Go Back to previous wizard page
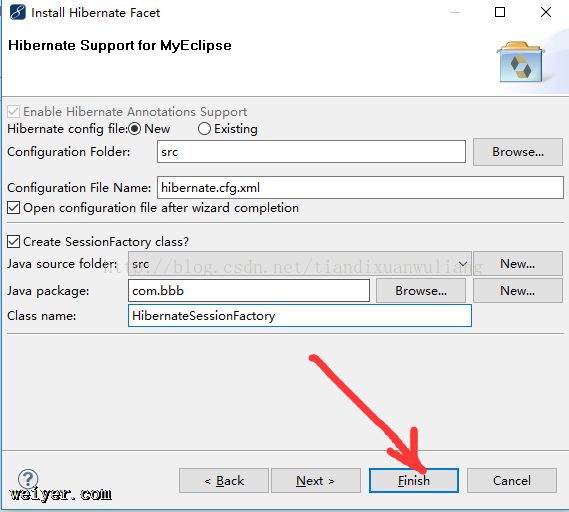This screenshot has width=569, height=512. click(224, 480)
